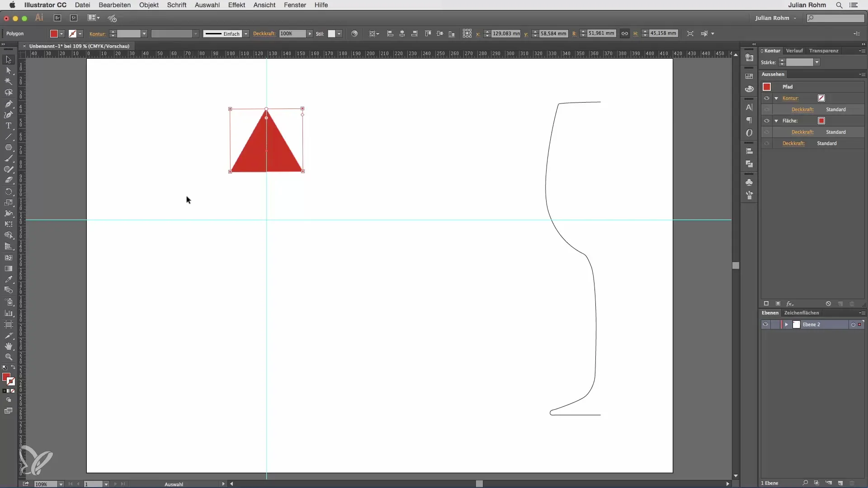Image resolution: width=868 pixels, height=488 pixels.
Task: Hide layer Ebene 2 with eye icon
Action: (x=765, y=324)
